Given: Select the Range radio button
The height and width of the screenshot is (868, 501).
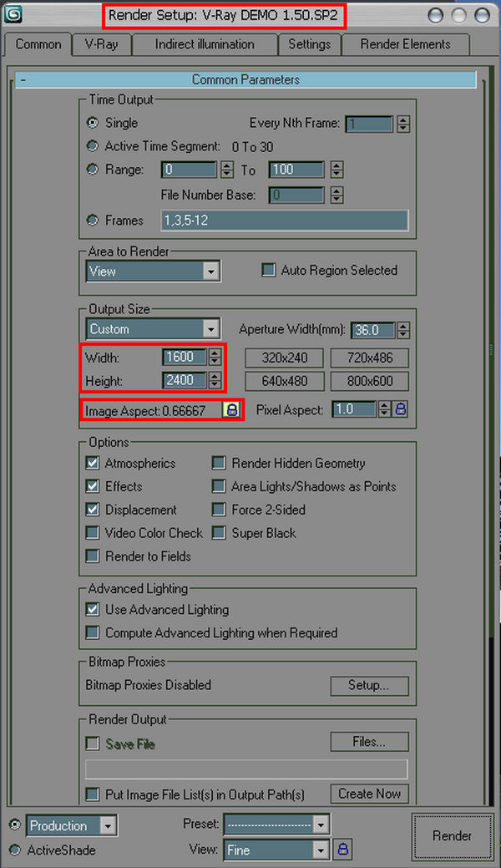Looking at the screenshot, I should (x=93, y=170).
